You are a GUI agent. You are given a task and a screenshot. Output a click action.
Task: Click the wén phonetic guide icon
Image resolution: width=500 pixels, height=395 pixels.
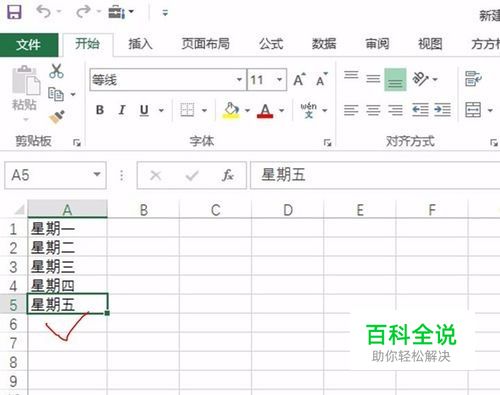[x=308, y=110]
